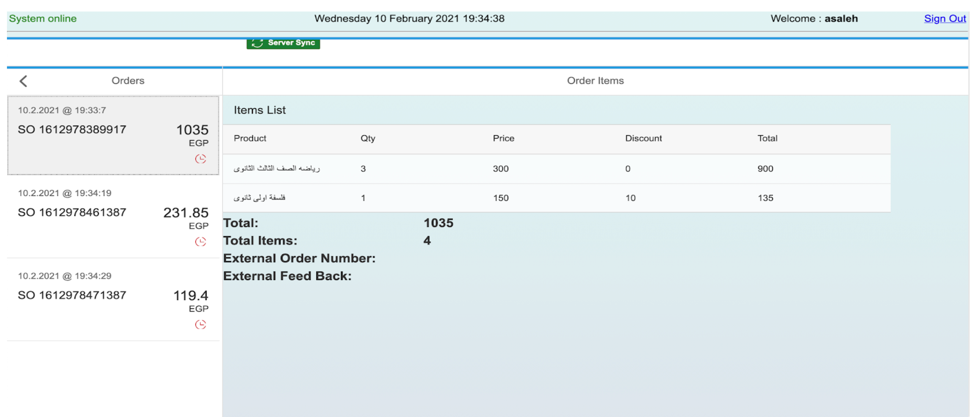This screenshot has width=980, height=417.
Task: Click timestamp 10.2.2021 @ 19:34:19
Action: [x=65, y=193]
